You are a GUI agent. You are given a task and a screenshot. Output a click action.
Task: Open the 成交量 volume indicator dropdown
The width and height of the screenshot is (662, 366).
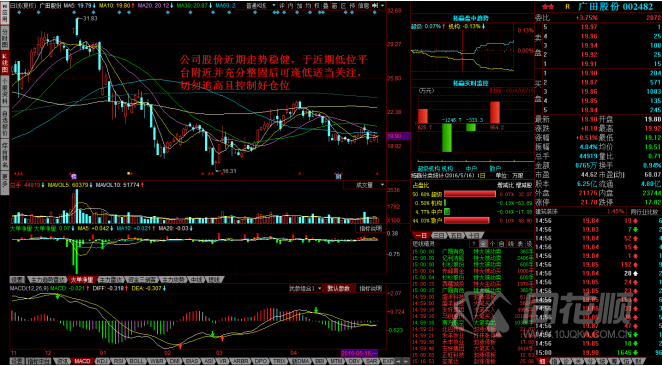click(x=365, y=185)
